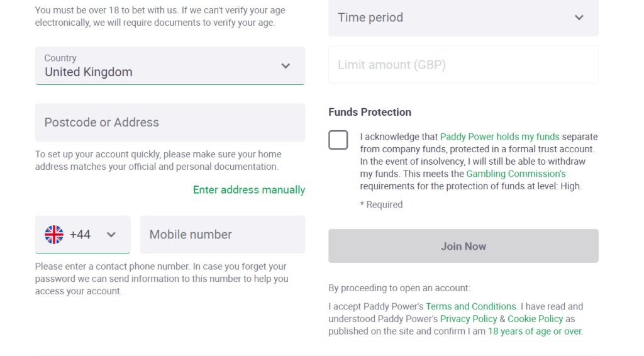Click the 'I acknowledge that' label text

tap(398, 137)
